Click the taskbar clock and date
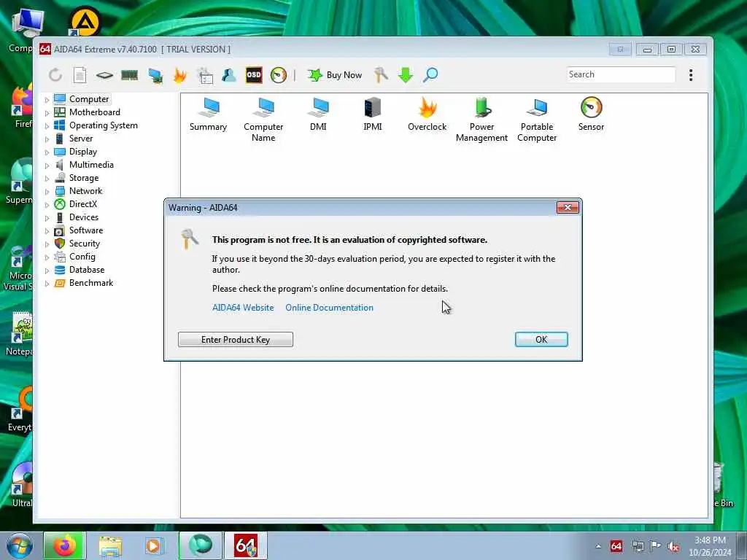747x560 pixels. pyautogui.click(x=710, y=546)
